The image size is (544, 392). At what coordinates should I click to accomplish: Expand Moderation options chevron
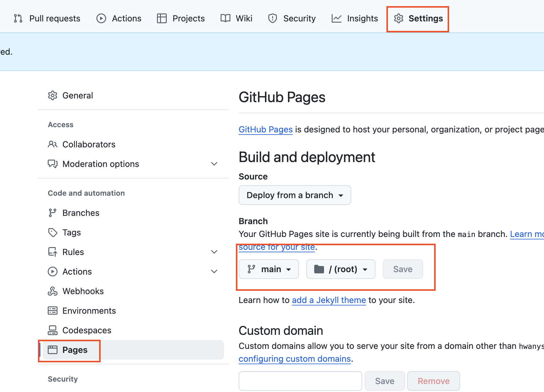(214, 164)
